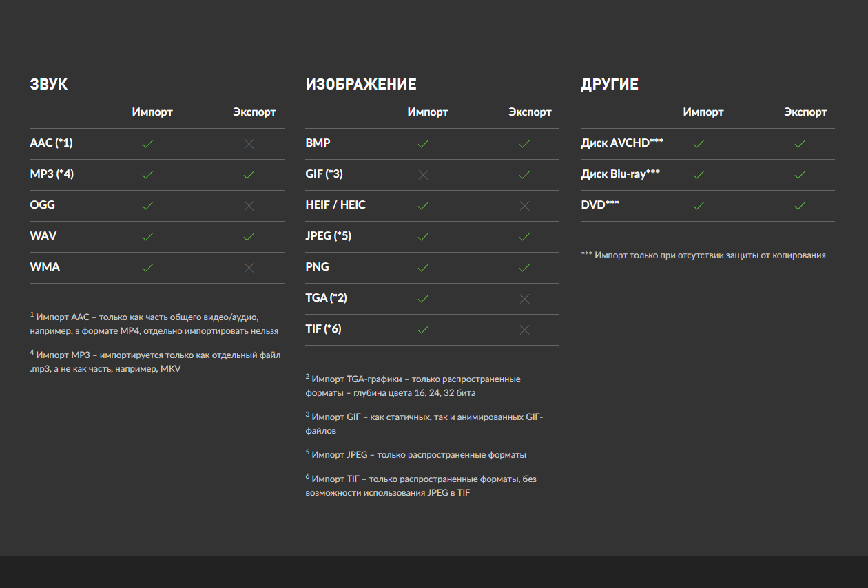The image size is (868, 588).
Task: Click the ДРУГИЕ section heading
Action: click(610, 85)
